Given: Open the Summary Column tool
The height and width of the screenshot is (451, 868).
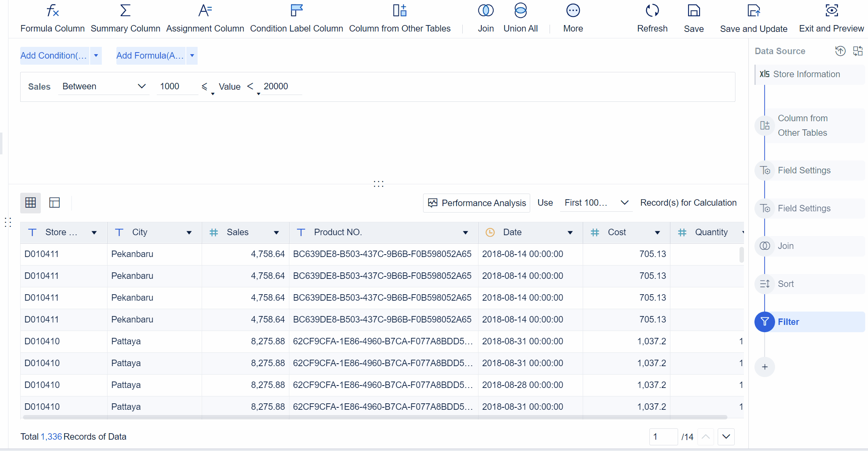Looking at the screenshot, I should (125, 17).
